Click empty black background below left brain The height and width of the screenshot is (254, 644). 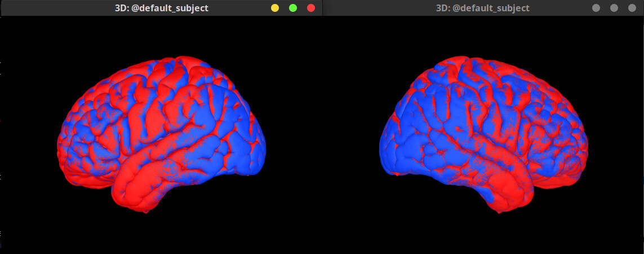coord(161,234)
